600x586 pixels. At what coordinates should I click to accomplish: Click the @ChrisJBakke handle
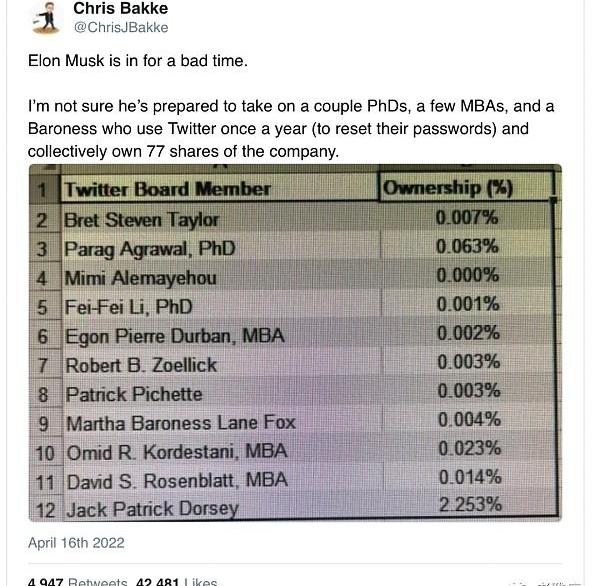pyautogui.click(x=121, y=28)
